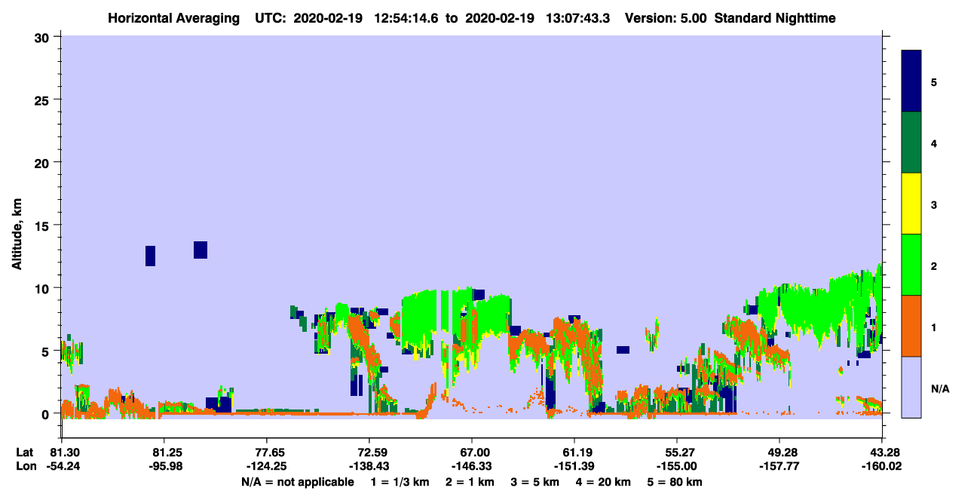Click the longitude value -138.43

369,466
